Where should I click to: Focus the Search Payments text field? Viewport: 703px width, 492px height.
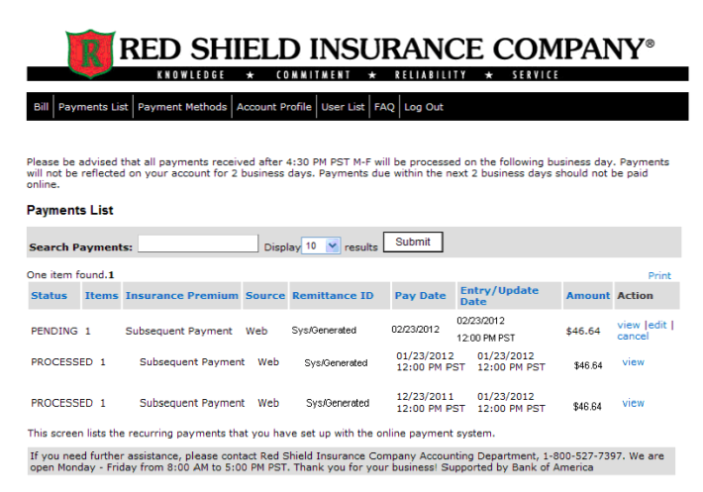198,244
